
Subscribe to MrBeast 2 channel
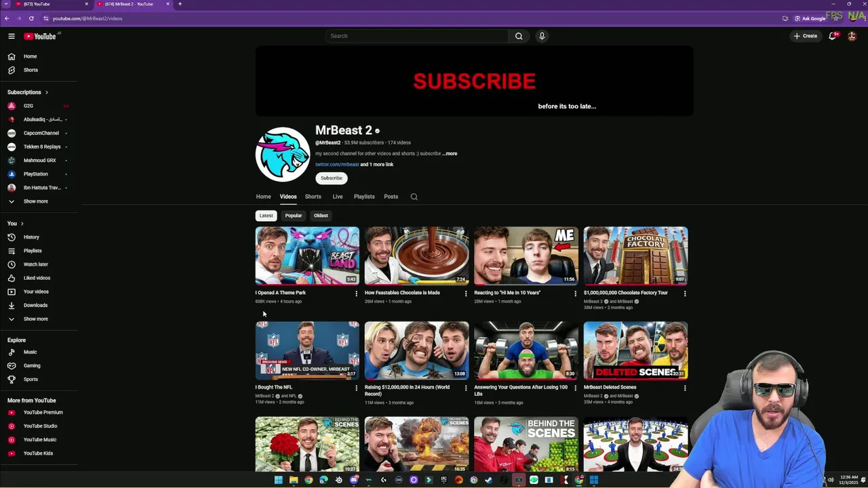pos(332,178)
